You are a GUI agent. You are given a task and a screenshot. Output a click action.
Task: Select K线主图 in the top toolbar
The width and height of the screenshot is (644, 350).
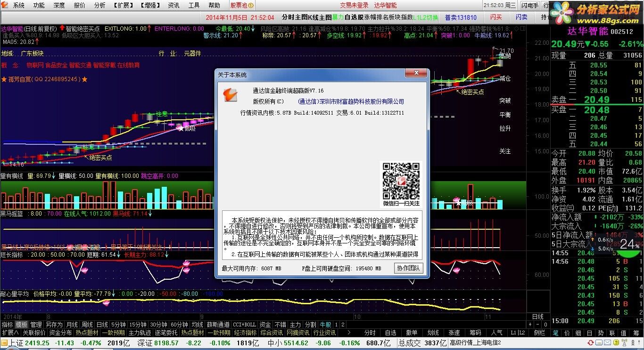point(320,17)
